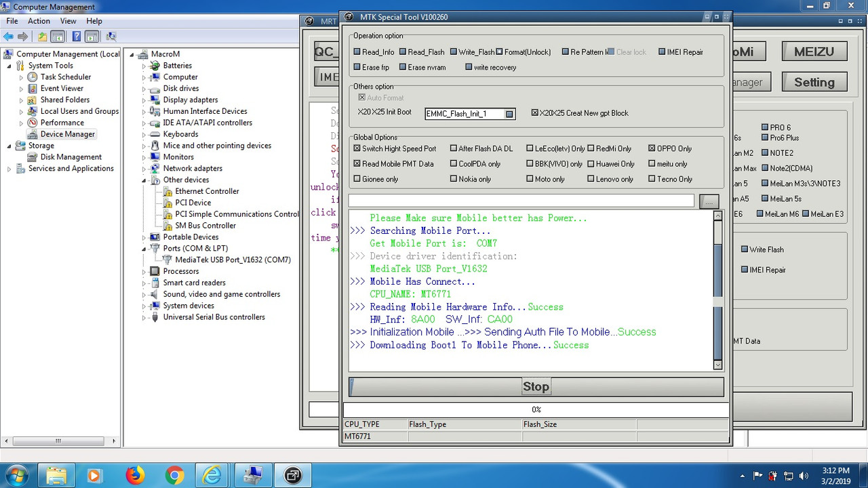868x488 pixels.
Task: Click the log area's scroll-up arrow
Action: pos(718,216)
